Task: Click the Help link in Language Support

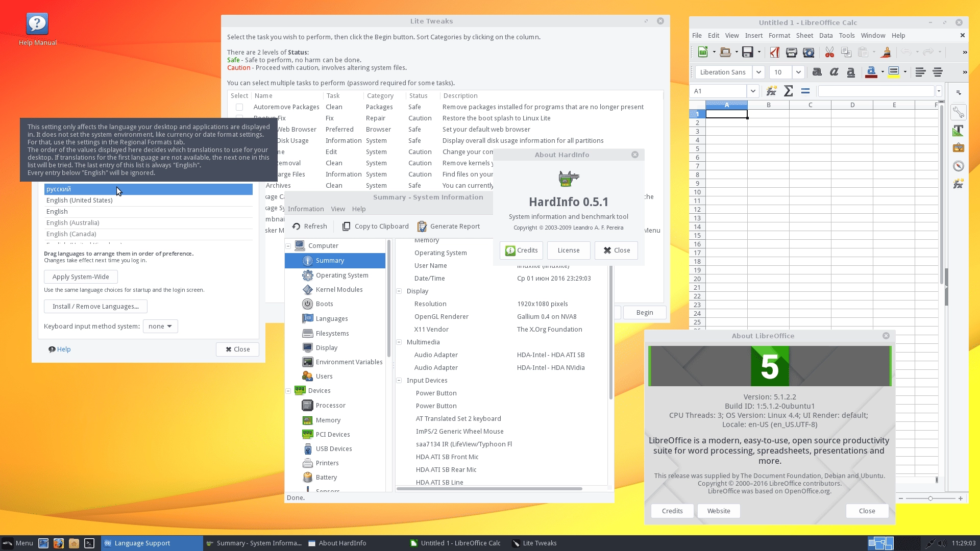Action: 60,349
